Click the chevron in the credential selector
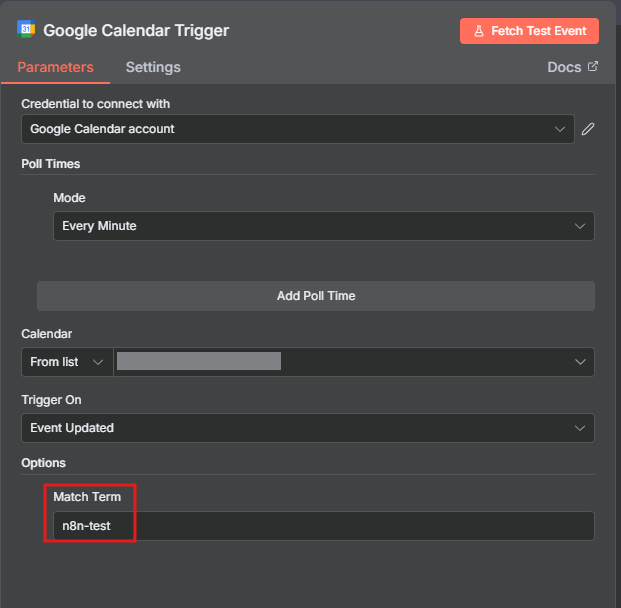This screenshot has height=608, width=621. coord(560,129)
